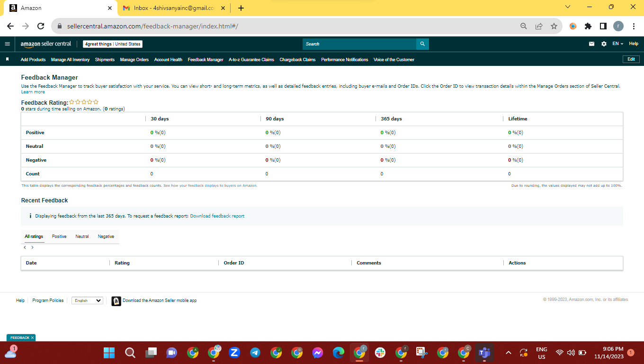Reload the page
Viewport: 644px width, 364px height.
[41, 27]
